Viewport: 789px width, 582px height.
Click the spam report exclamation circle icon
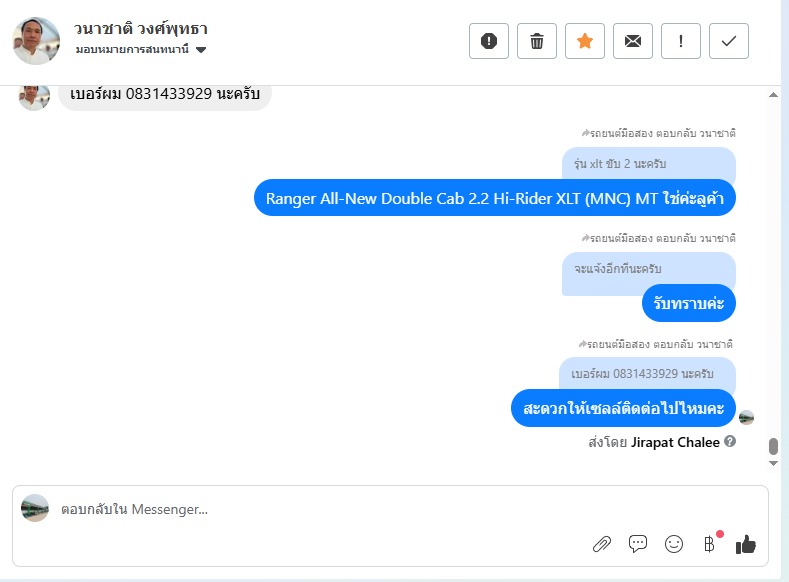tap(489, 41)
